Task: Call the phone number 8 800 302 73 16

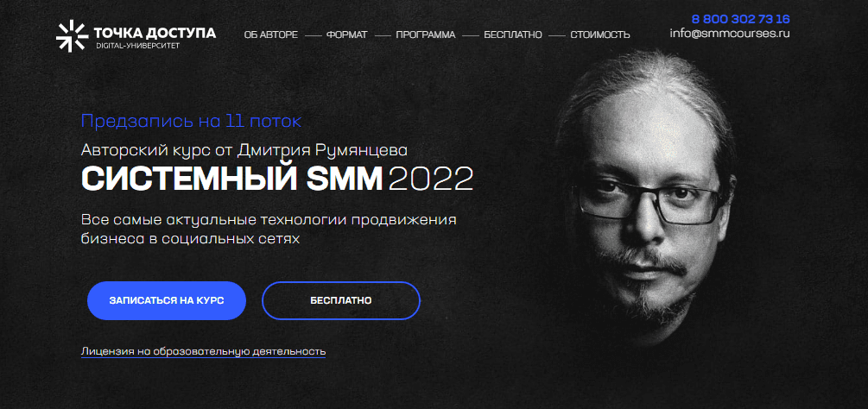Action: click(x=740, y=19)
